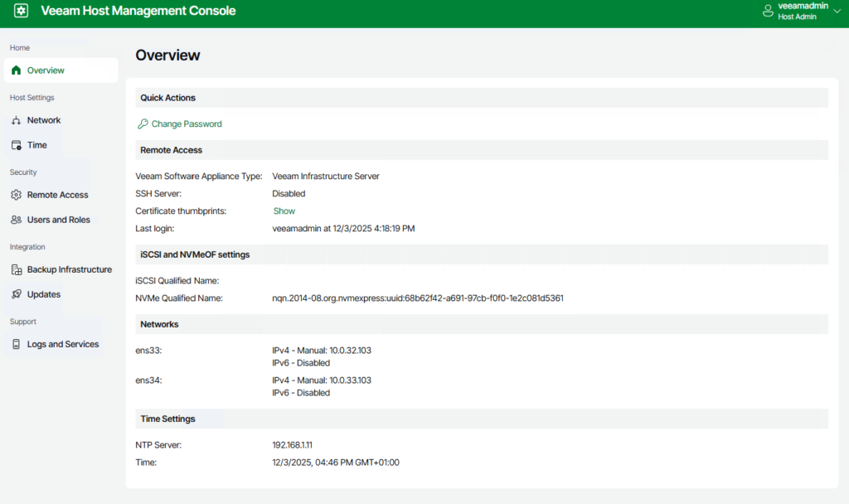This screenshot has height=504, width=849.
Task: Click the 'ens33:' interface label
Action: point(149,351)
